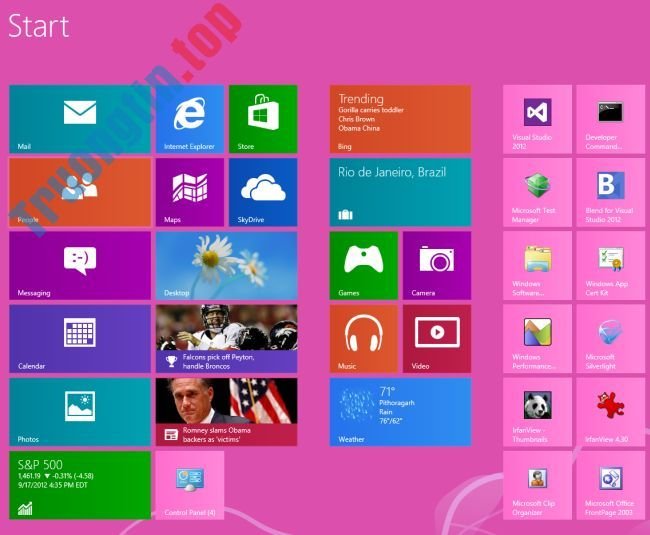The width and height of the screenshot is (650, 535).
Task: Open S&P 500 finance tile
Action: pos(80,484)
